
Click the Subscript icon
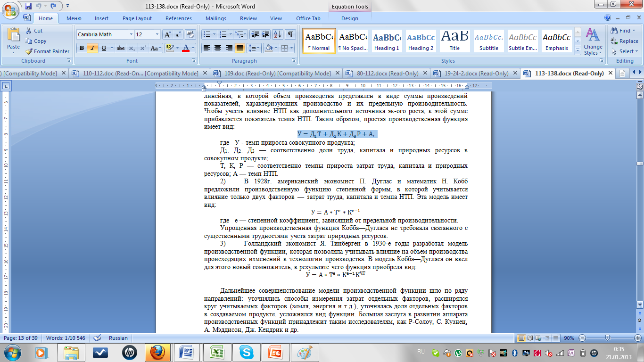click(x=132, y=48)
